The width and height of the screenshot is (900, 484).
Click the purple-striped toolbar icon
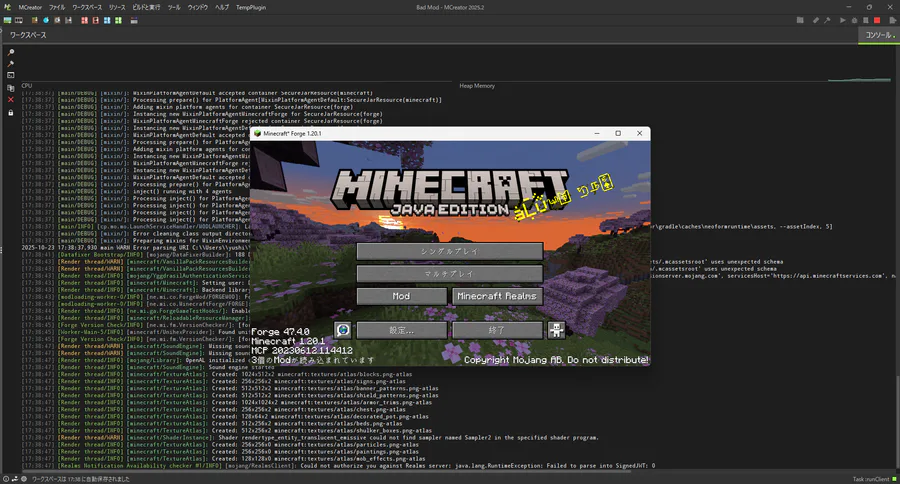pyautogui.click(x=134, y=20)
